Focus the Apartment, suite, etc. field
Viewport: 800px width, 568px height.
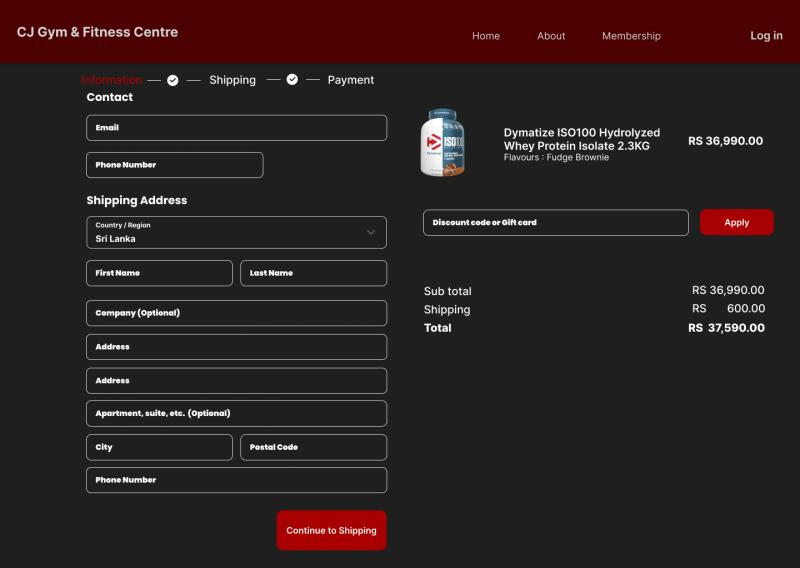(236, 413)
